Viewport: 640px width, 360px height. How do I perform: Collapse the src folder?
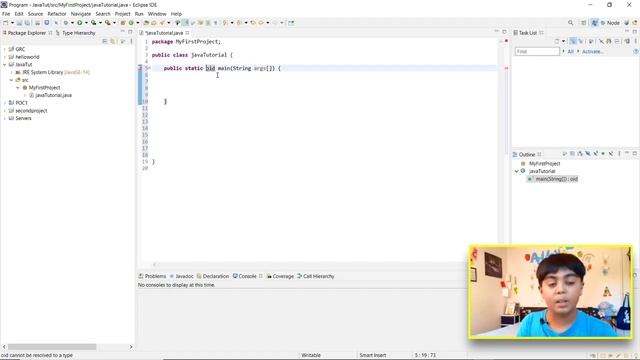pyautogui.click(x=11, y=80)
